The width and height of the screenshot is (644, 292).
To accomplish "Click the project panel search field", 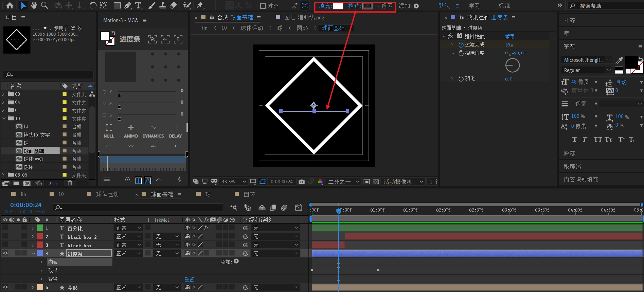I will 48,75.
